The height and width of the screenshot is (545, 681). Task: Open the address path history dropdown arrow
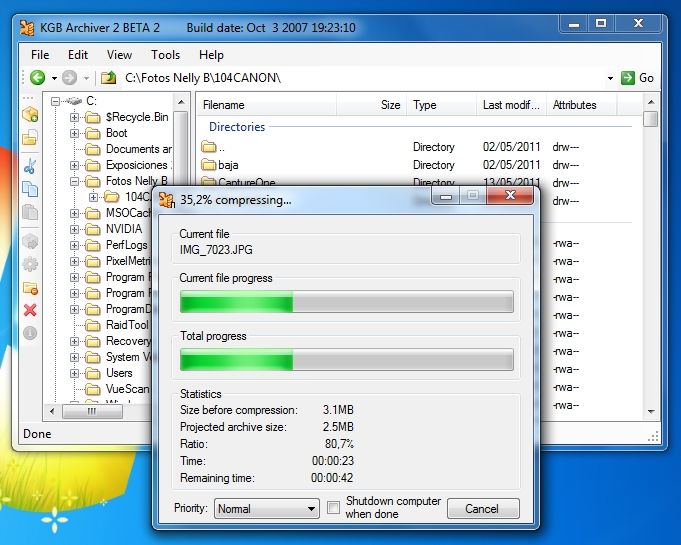tap(610, 78)
